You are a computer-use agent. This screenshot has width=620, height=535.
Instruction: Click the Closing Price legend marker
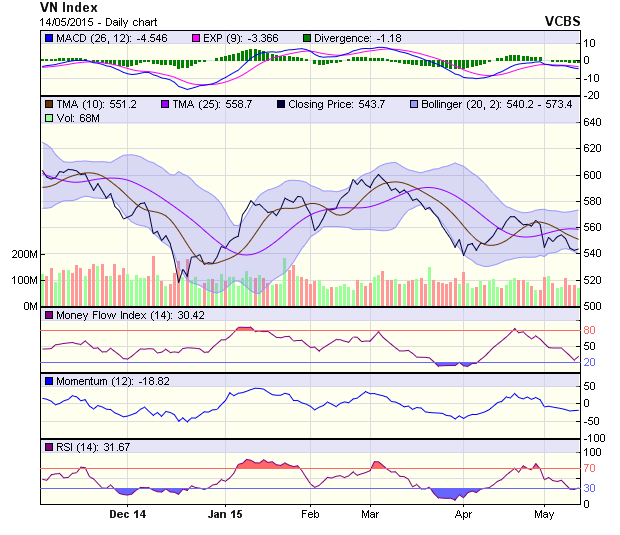282,104
